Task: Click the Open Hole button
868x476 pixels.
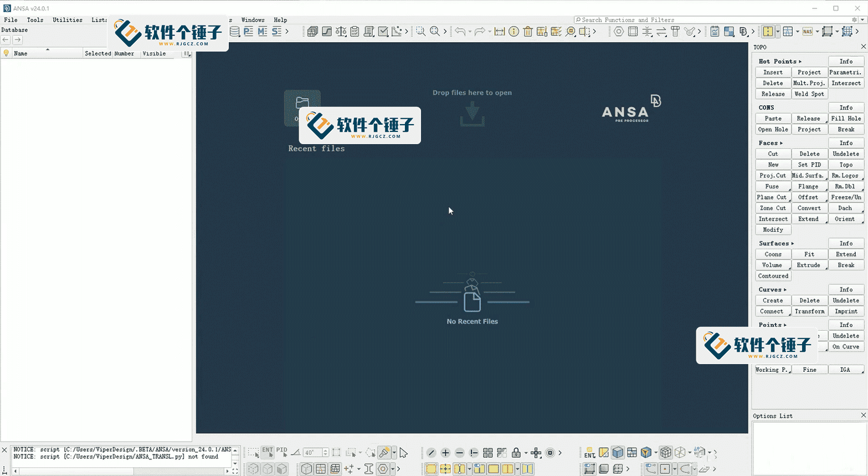Action: pyautogui.click(x=773, y=130)
